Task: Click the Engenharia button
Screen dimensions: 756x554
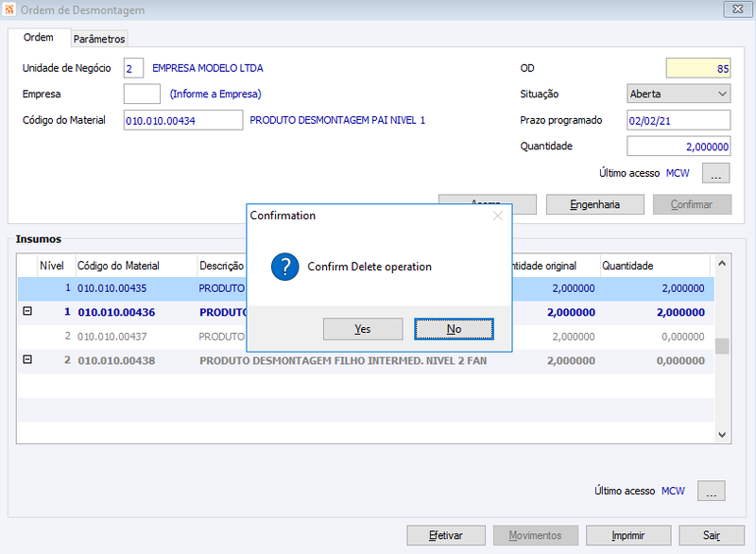Action: [595, 204]
